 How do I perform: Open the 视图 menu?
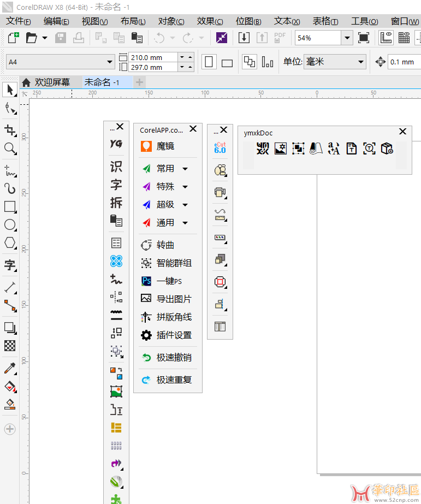coord(95,21)
